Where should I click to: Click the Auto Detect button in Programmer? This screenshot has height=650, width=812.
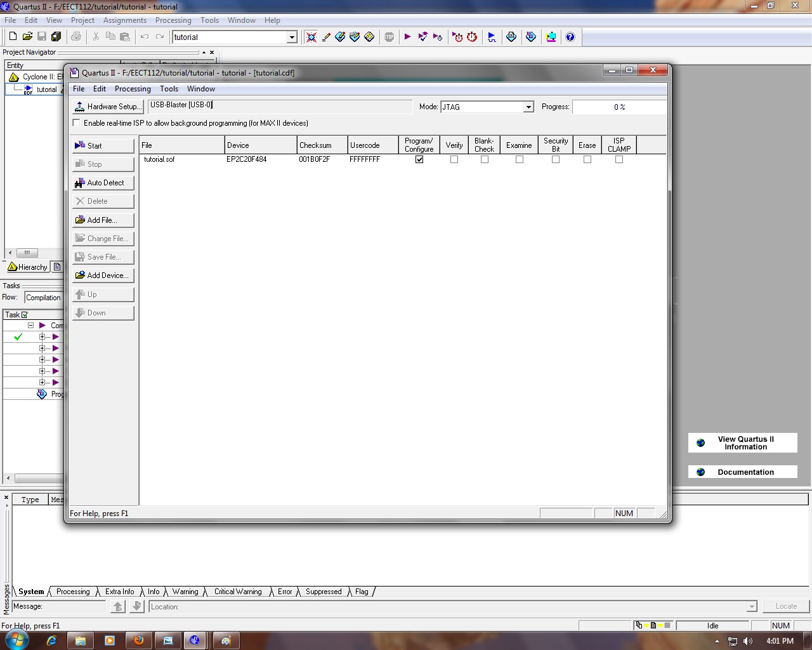click(102, 182)
